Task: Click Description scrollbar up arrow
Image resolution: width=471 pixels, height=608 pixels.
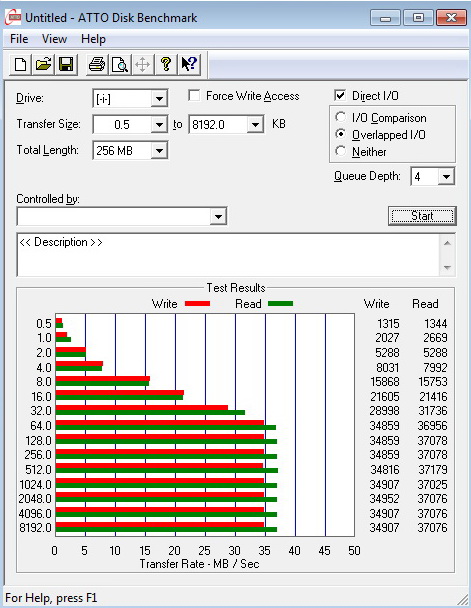Action: click(447, 243)
